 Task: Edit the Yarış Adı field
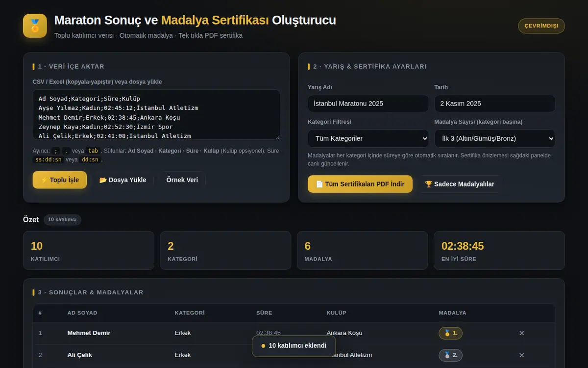368,104
